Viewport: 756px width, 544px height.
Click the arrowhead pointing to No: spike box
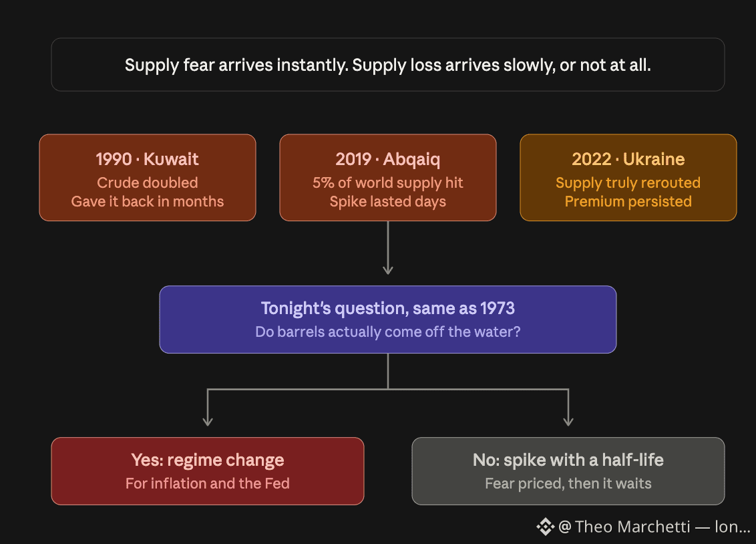568,421
